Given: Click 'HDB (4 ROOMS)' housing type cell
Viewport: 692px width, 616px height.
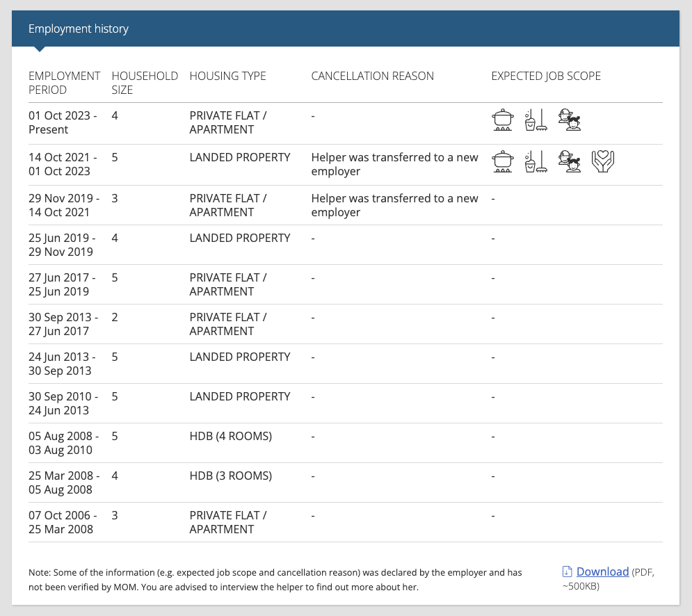Looking at the screenshot, I should click(x=231, y=436).
